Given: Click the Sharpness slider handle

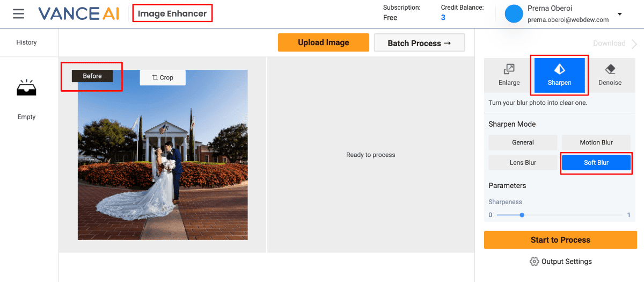Looking at the screenshot, I should [x=522, y=215].
